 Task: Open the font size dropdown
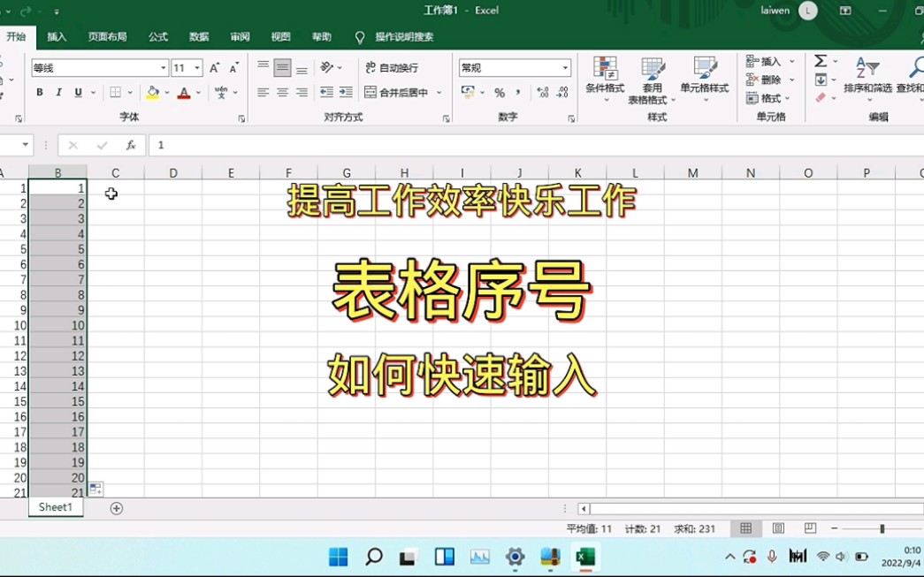tap(198, 67)
